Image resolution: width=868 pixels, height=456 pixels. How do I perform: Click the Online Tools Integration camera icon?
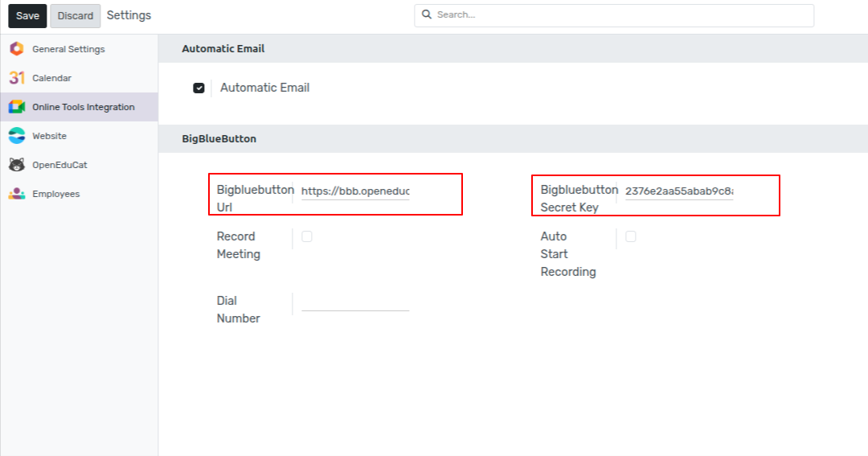point(17,107)
